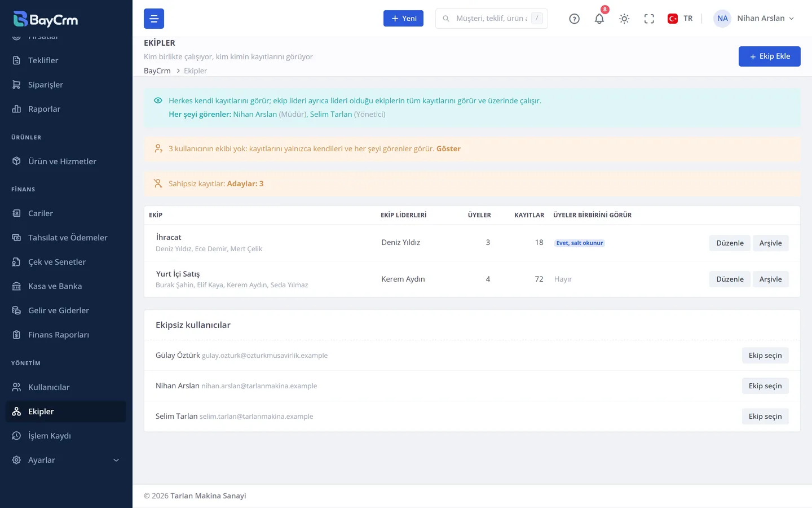Archive the Yurt İçi Satış team
The image size is (812, 508).
[770, 279]
